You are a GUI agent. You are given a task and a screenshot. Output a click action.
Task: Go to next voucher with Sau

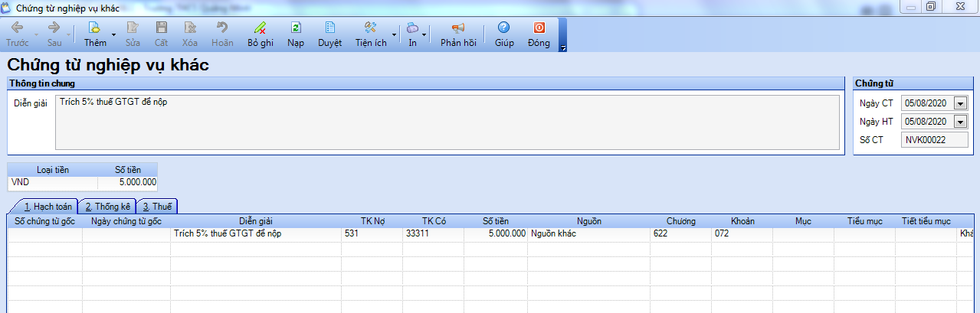coord(54,34)
